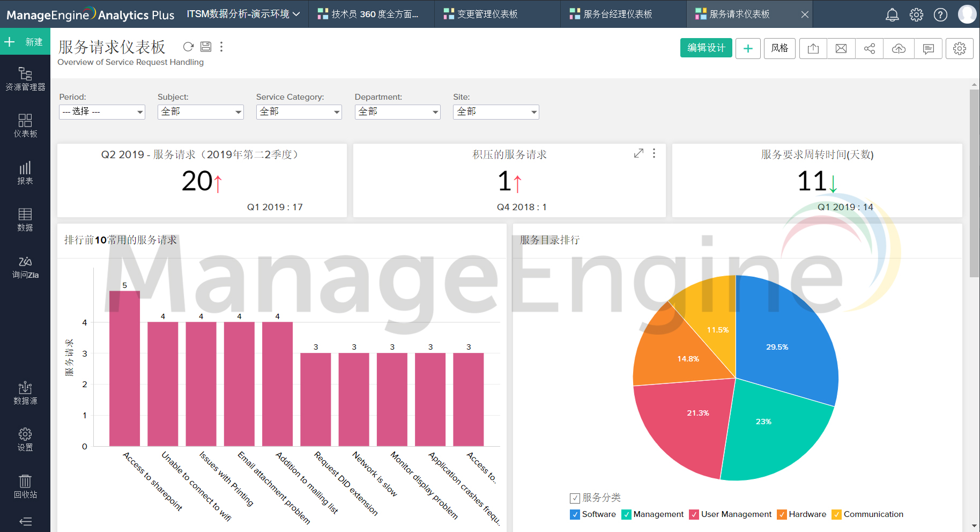The width and height of the screenshot is (980, 532).
Task: Open the notifications bell
Action: click(892, 14)
